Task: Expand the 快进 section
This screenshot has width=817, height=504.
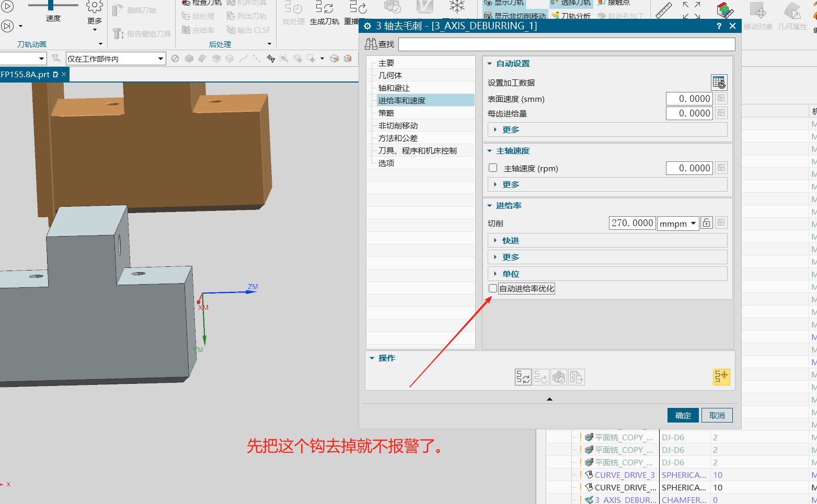Action: pyautogui.click(x=607, y=240)
